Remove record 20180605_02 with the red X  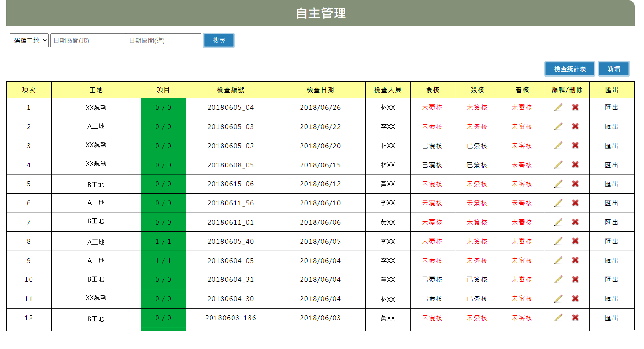click(x=575, y=145)
